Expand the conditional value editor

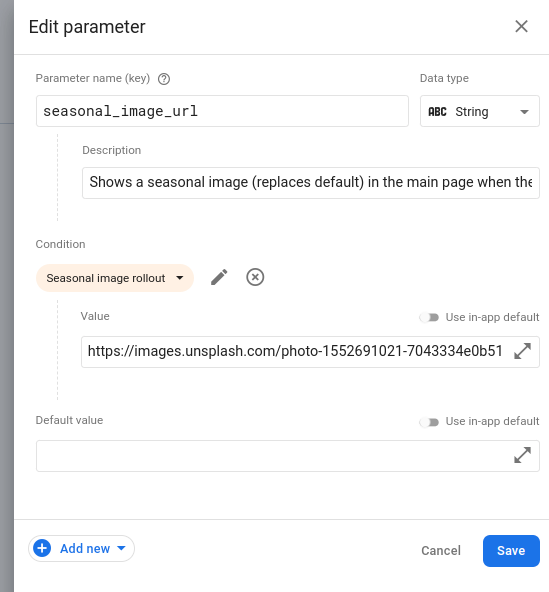pos(523,352)
